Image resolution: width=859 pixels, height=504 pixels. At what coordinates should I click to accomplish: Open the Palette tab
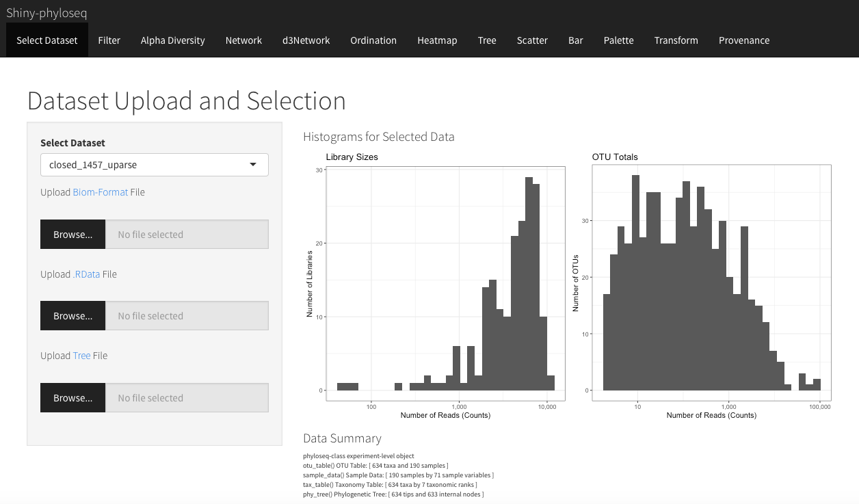pos(619,40)
